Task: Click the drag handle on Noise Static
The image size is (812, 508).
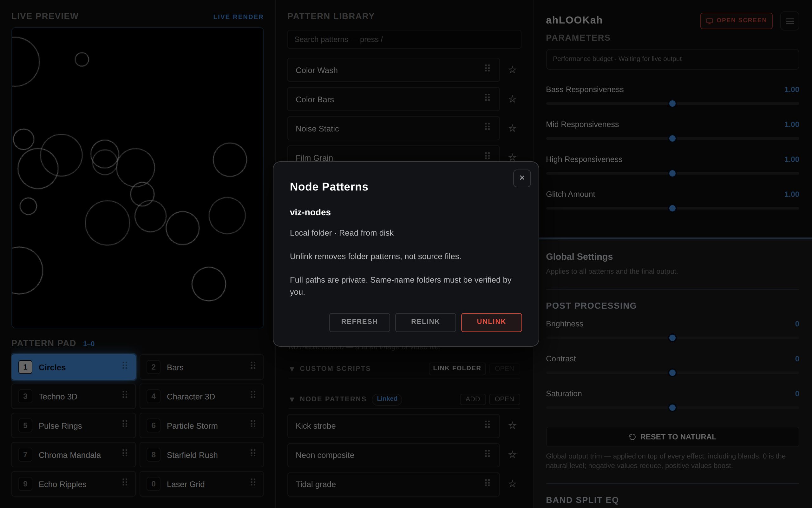Action: pyautogui.click(x=487, y=127)
